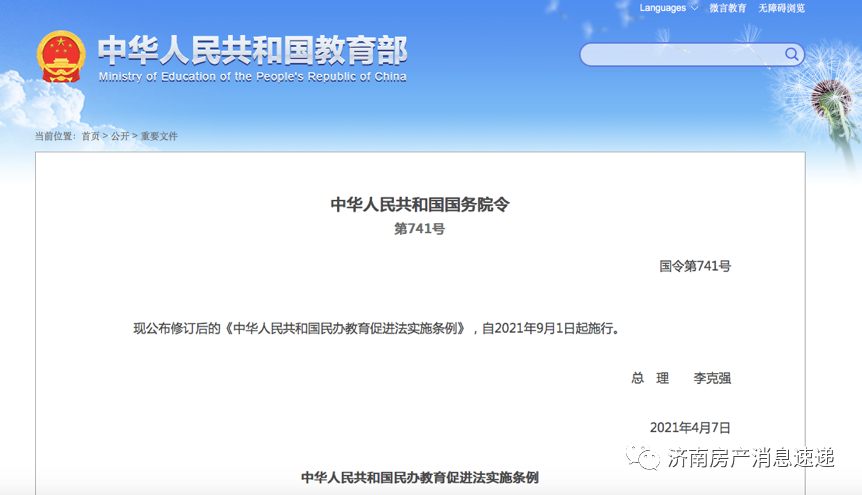Image resolution: width=862 pixels, height=495 pixels.
Task: Go to 首页 in the breadcrumb
Action: tap(91, 136)
